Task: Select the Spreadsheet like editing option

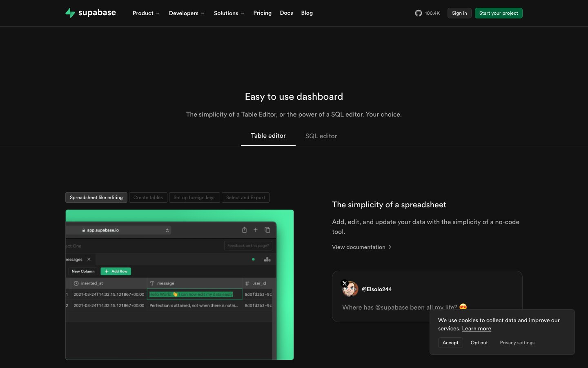Action: pyautogui.click(x=96, y=197)
